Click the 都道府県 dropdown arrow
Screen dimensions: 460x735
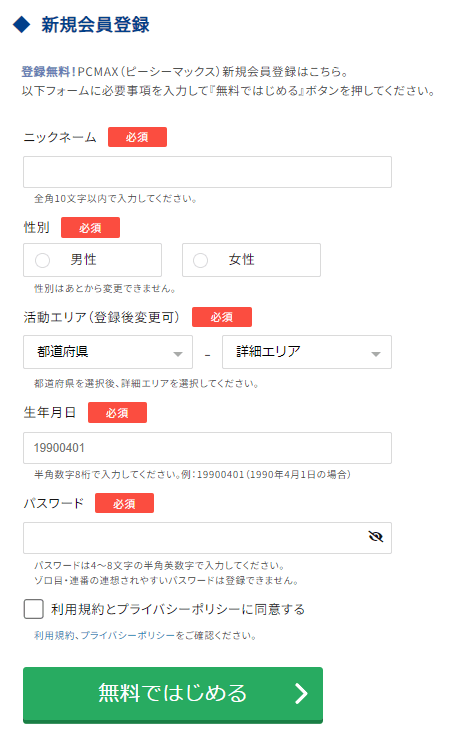pyautogui.click(x=178, y=354)
